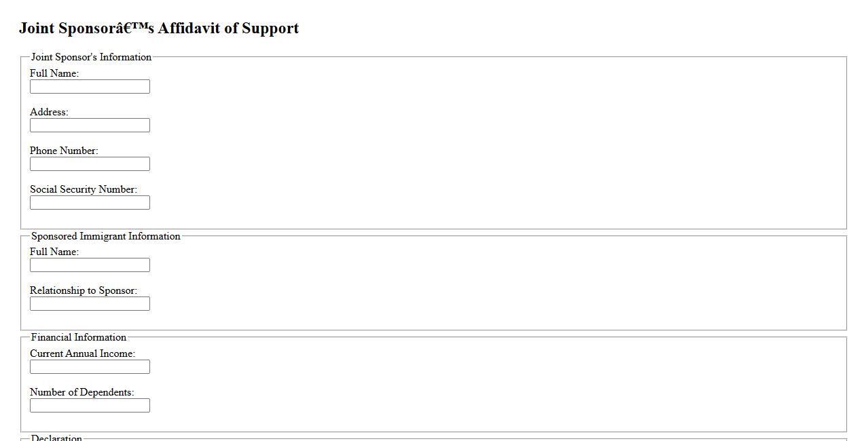The height and width of the screenshot is (441, 868).
Task: Click the "Full Name:" label under Joint Sponsor's Information
Action: coord(54,73)
